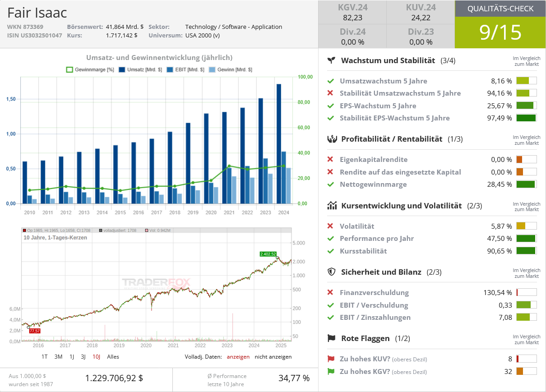
Task: Click the checkmark before Stabilität EPS-Wachstum 5 Jahre
Action: click(x=331, y=118)
